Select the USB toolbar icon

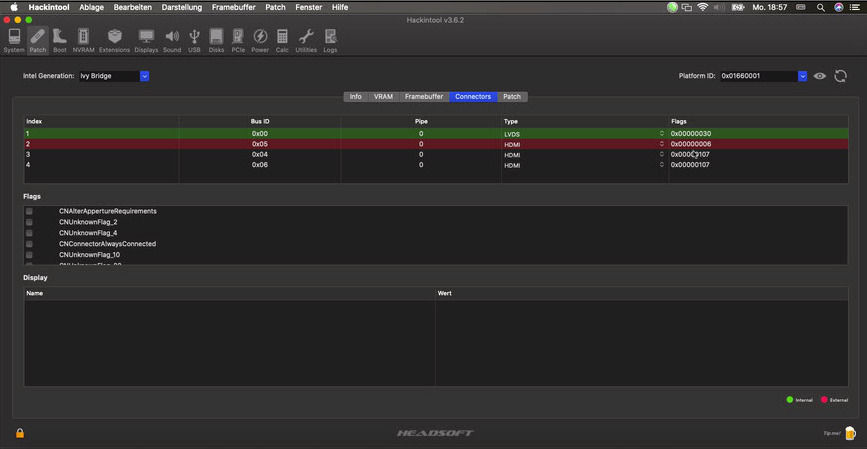click(x=194, y=41)
